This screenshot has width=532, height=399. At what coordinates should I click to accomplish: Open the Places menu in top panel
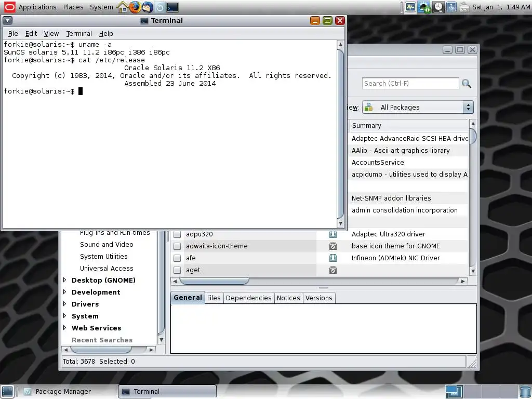click(73, 7)
